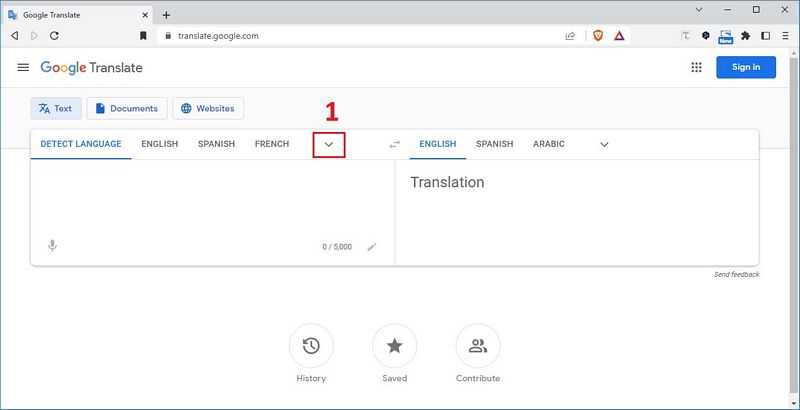The height and width of the screenshot is (410, 800).
Task: Click the blue Sign in button
Action: point(746,67)
